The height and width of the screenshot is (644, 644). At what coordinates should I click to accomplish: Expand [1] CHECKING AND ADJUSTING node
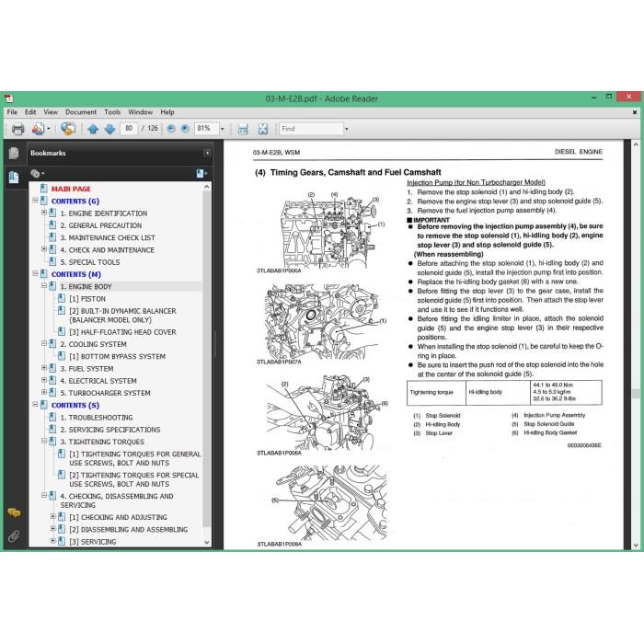(x=53, y=517)
